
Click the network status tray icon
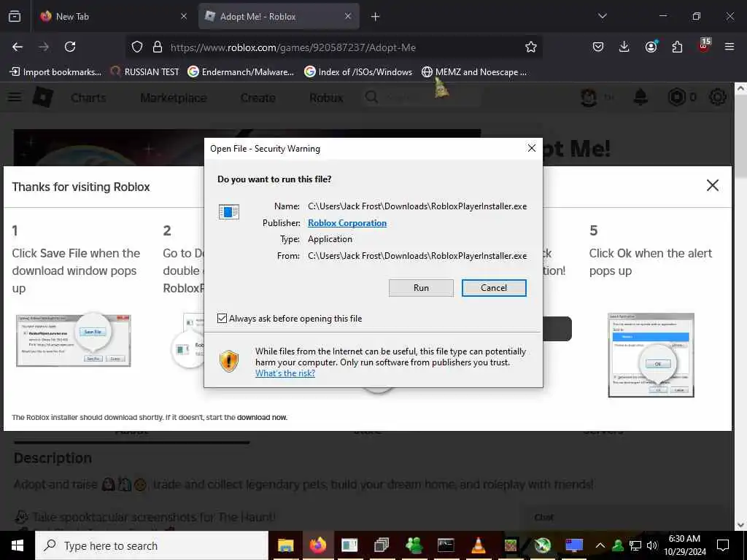click(x=635, y=545)
